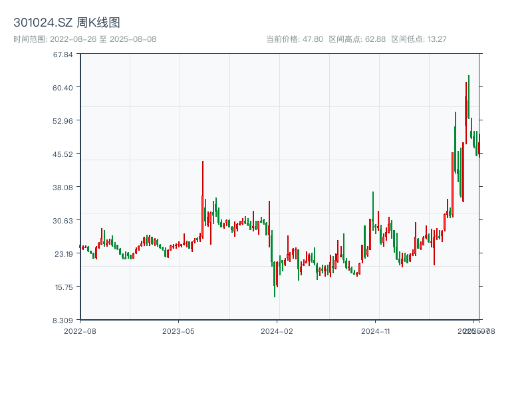This screenshot has width=532, height=399.
Task: Click y-axis value 52.96
Action: coord(63,121)
